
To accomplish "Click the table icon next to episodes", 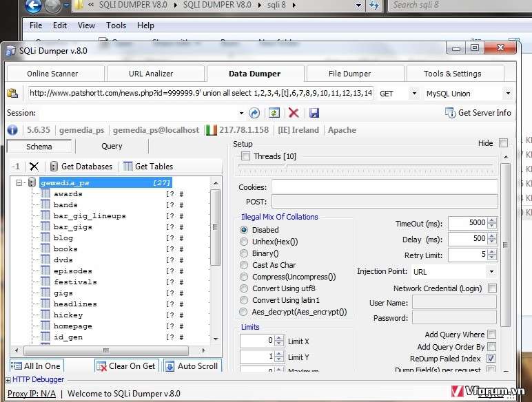I will click(45, 271).
